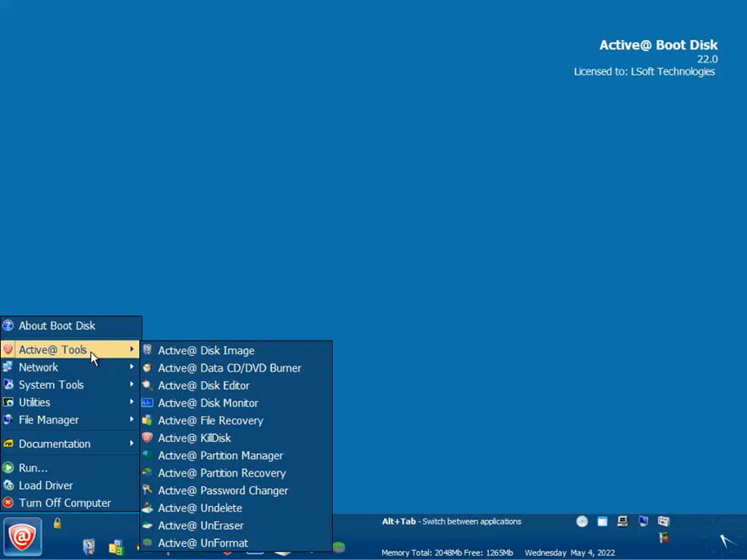Click the round clock tray icon
Screen dimensions: 747x560
click(582, 522)
